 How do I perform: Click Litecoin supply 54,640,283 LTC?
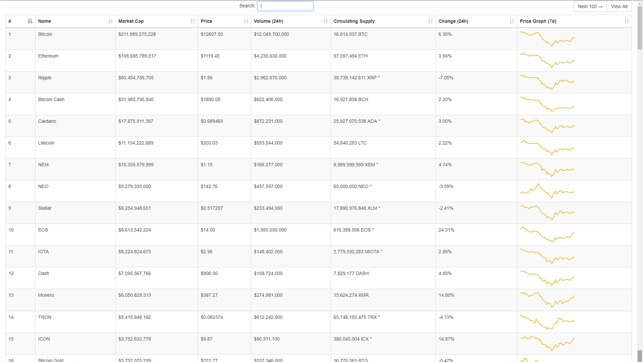[350, 143]
